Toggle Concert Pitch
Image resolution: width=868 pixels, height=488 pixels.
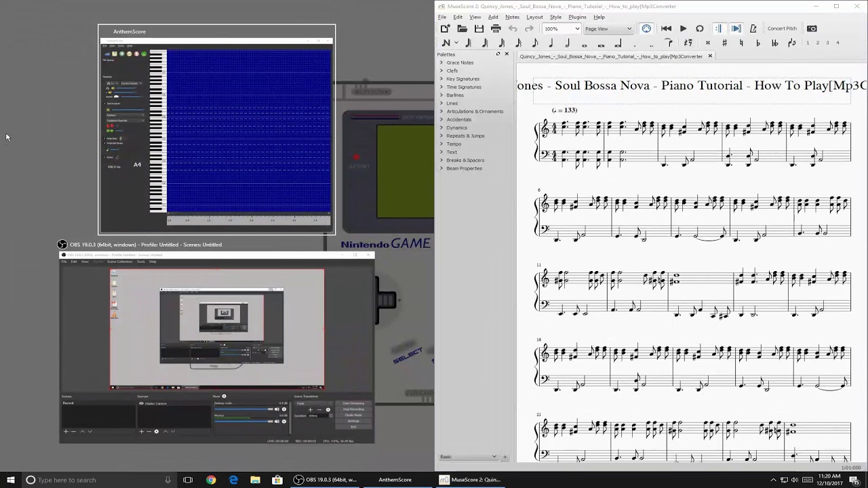pyautogui.click(x=782, y=28)
